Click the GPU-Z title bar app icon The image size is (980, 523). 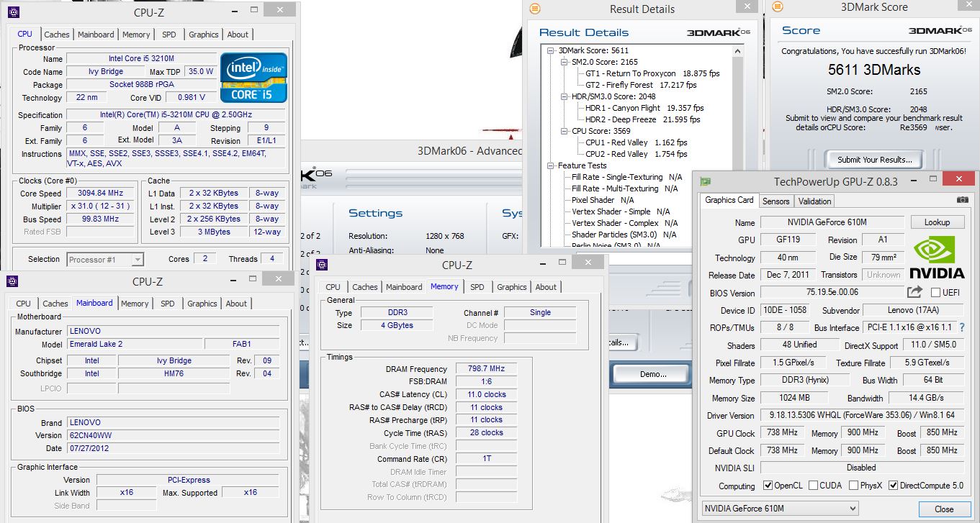705,181
